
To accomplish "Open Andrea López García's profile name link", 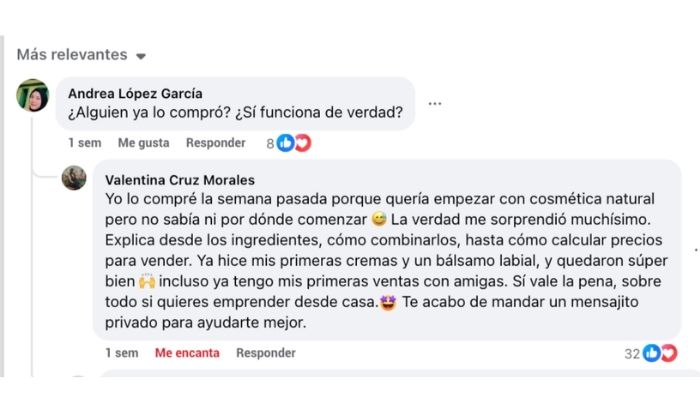I will pos(137,93).
